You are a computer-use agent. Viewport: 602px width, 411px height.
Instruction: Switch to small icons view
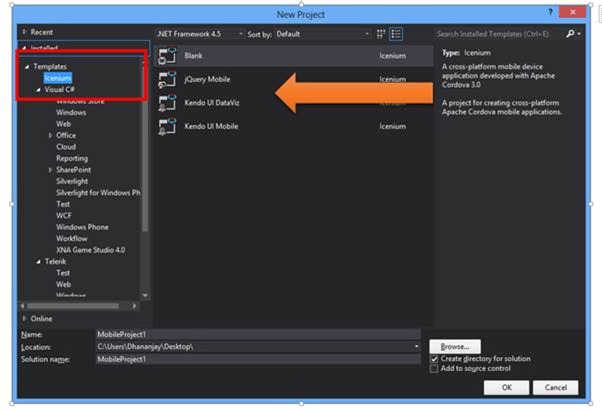(381, 34)
